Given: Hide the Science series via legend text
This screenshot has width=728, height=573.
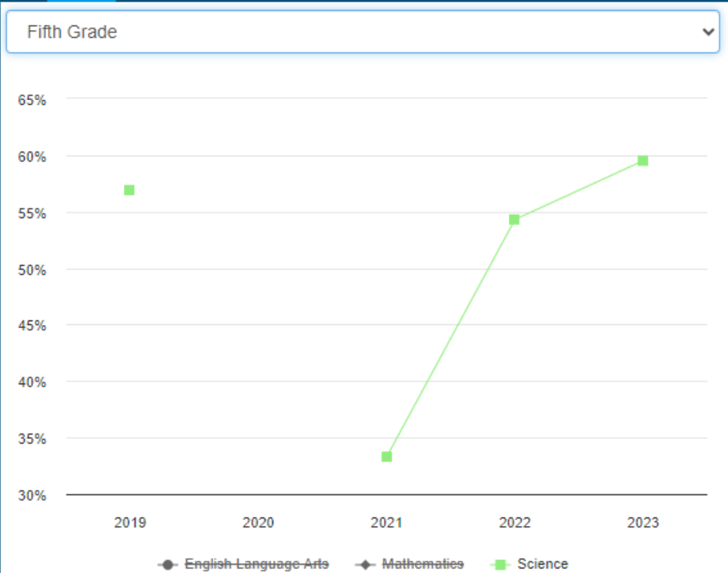Looking at the screenshot, I should [x=543, y=565].
